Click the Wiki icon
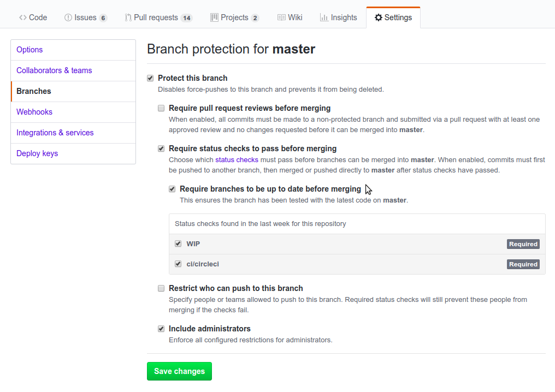 point(281,17)
